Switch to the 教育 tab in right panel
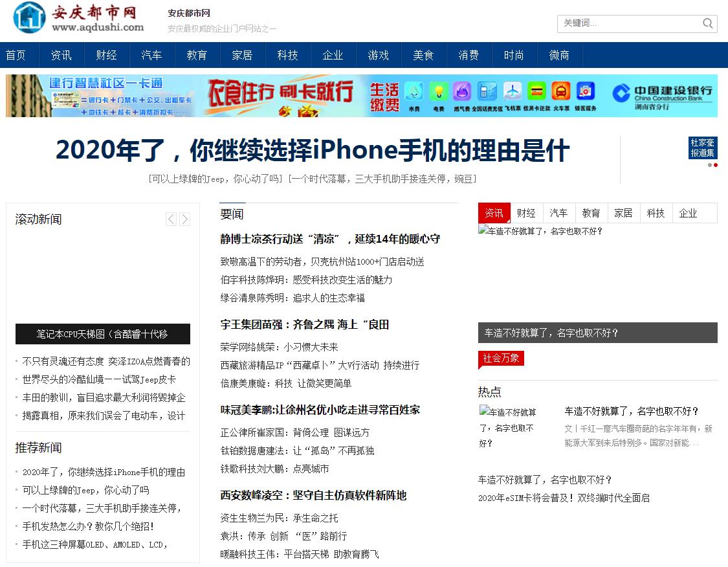Image resolution: width=728 pixels, height=567 pixels. [591, 213]
